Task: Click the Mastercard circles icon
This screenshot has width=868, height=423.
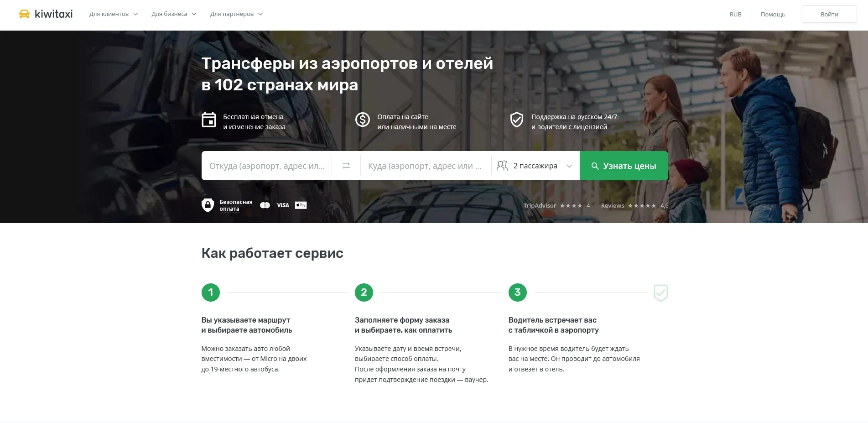Action: coord(265,205)
